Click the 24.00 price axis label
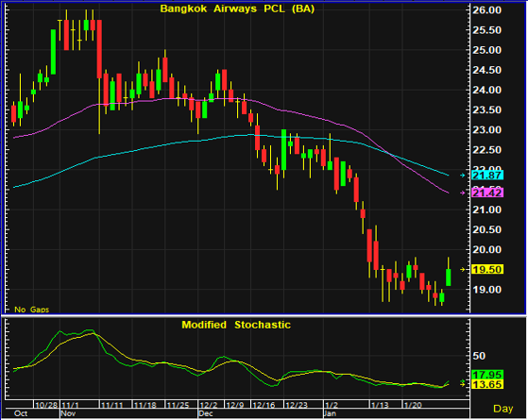528x420 pixels. 487,90
